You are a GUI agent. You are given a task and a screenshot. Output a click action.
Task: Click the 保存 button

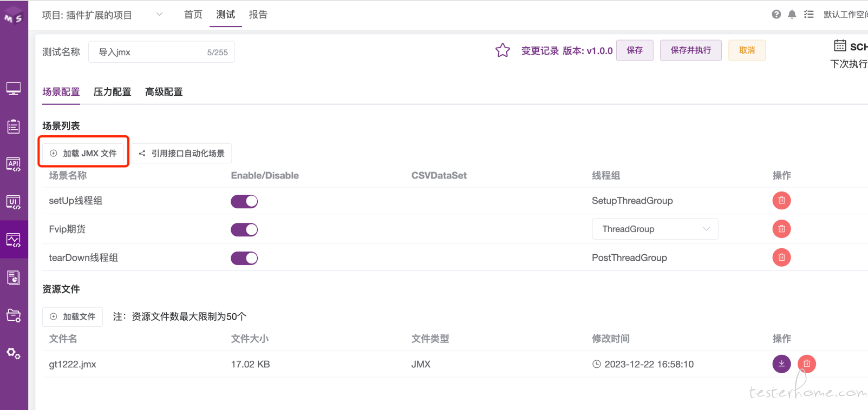tap(635, 50)
